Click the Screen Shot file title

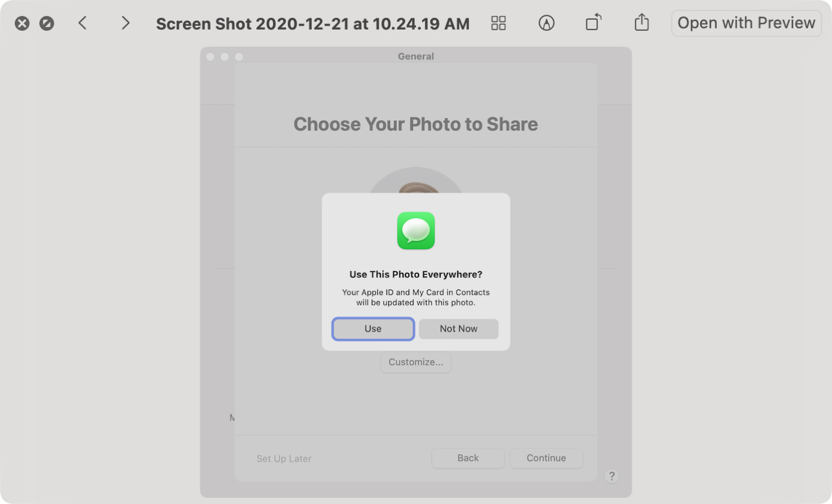tap(312, 23)
